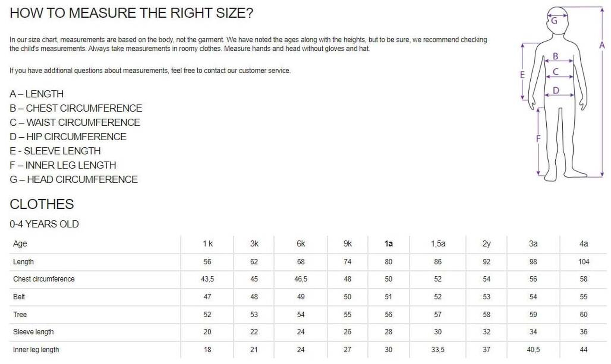Image resolution: width=611 pixels, height=364 pixels.
Task: Click the F inner leg label on the diagram
Action: coord(538,139)
